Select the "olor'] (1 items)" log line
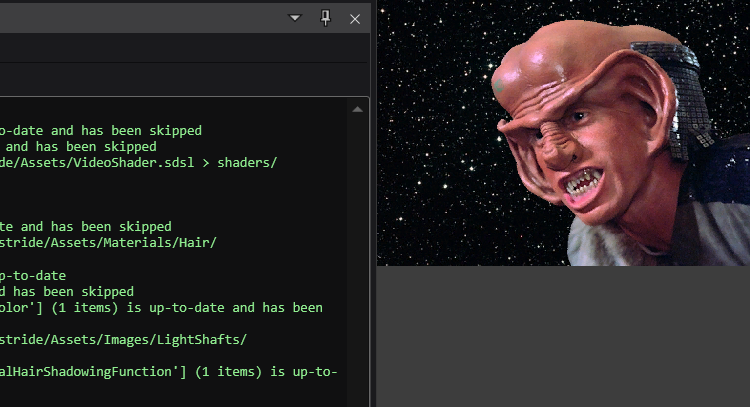Screen dimensions: 750x407 (161, 308)
